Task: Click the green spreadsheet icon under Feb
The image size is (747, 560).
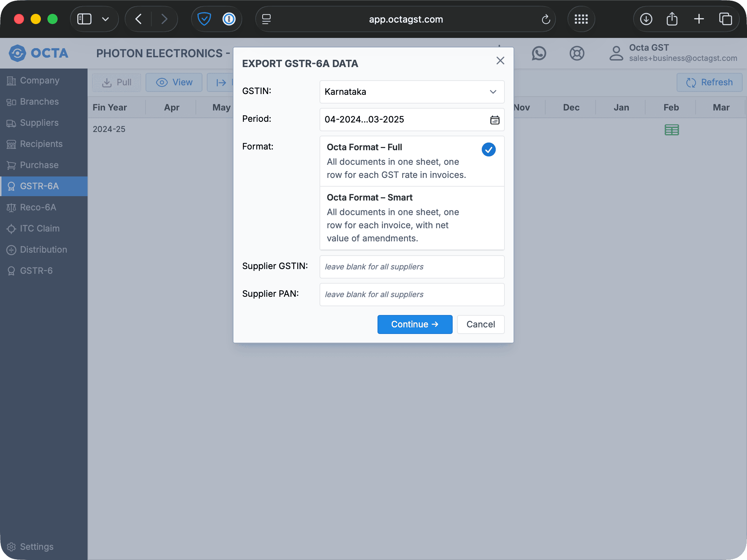Action: tap(671, 130)
